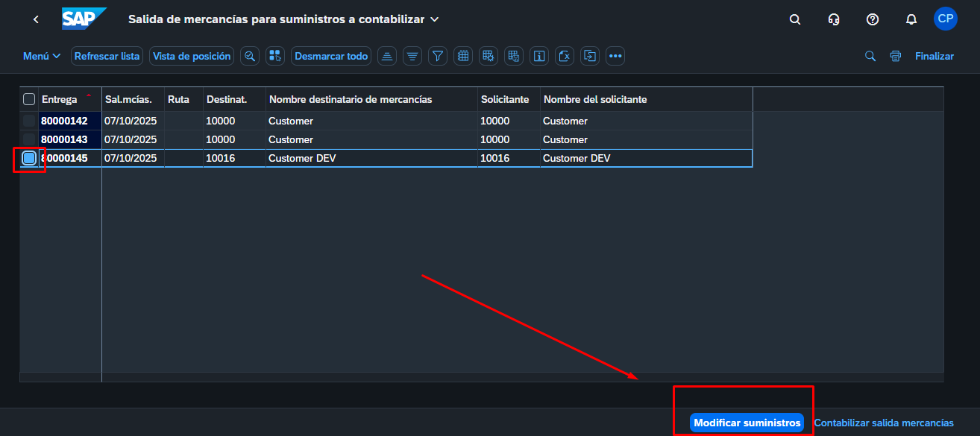Open the filter funnel icon

tap(438, 56)
